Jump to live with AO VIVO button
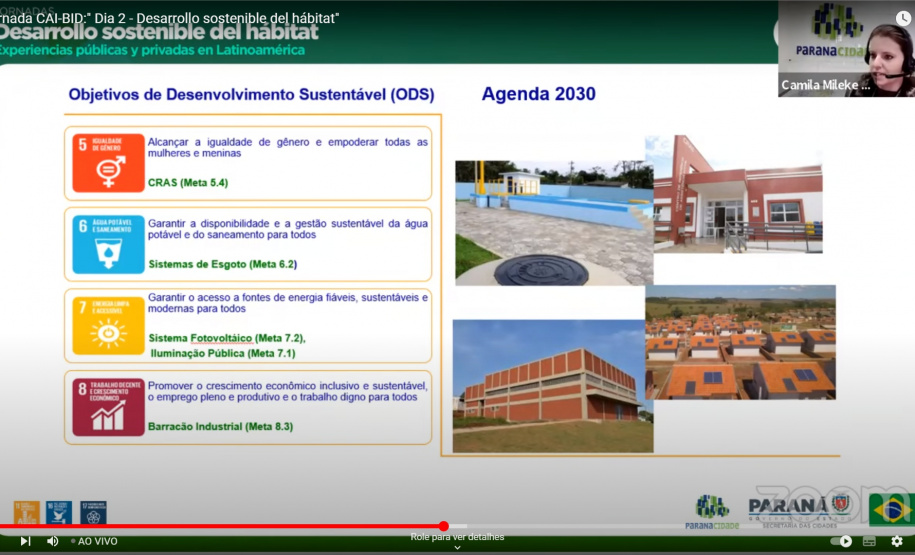Image resolution: width=915 pixels, height=555 pixels. click(x=94, y=542)
